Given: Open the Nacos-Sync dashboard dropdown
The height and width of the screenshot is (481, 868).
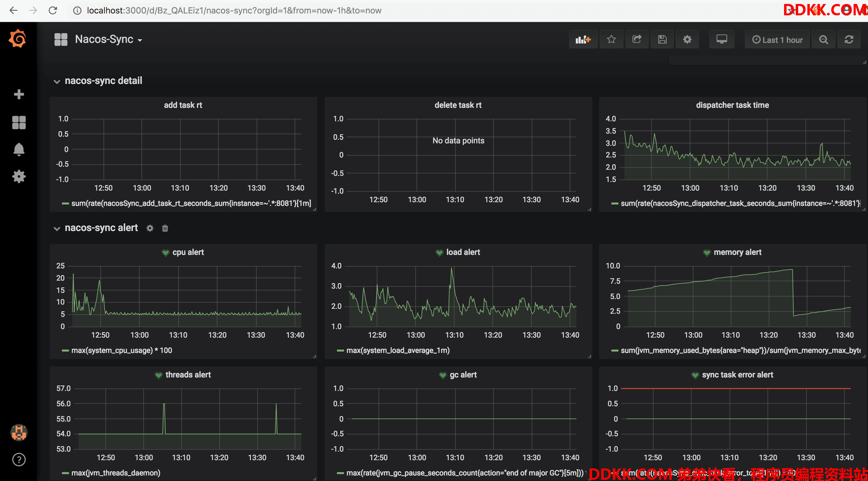Looking at the screenshot, I should click(108, 40).
